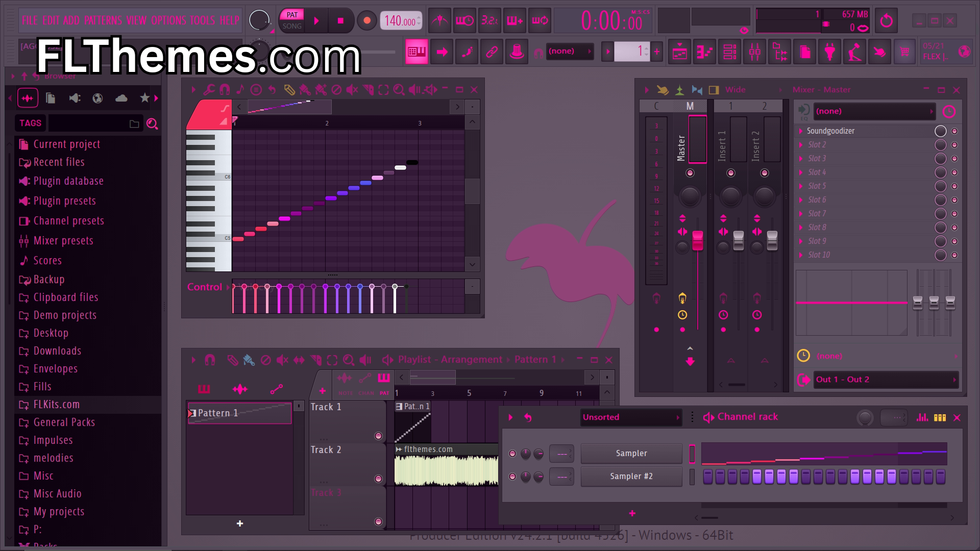Toggle the metronome icon
Screen dimensions: 980x551
439,21
